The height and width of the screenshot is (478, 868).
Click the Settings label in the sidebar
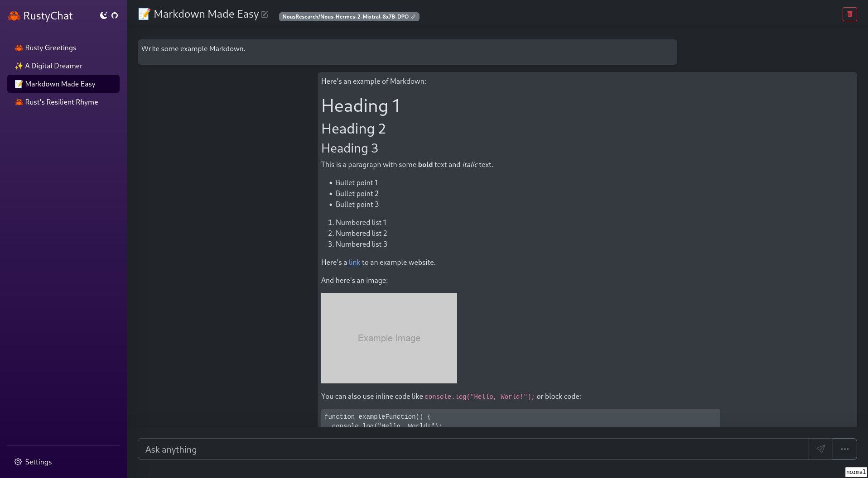coord(39,462)
